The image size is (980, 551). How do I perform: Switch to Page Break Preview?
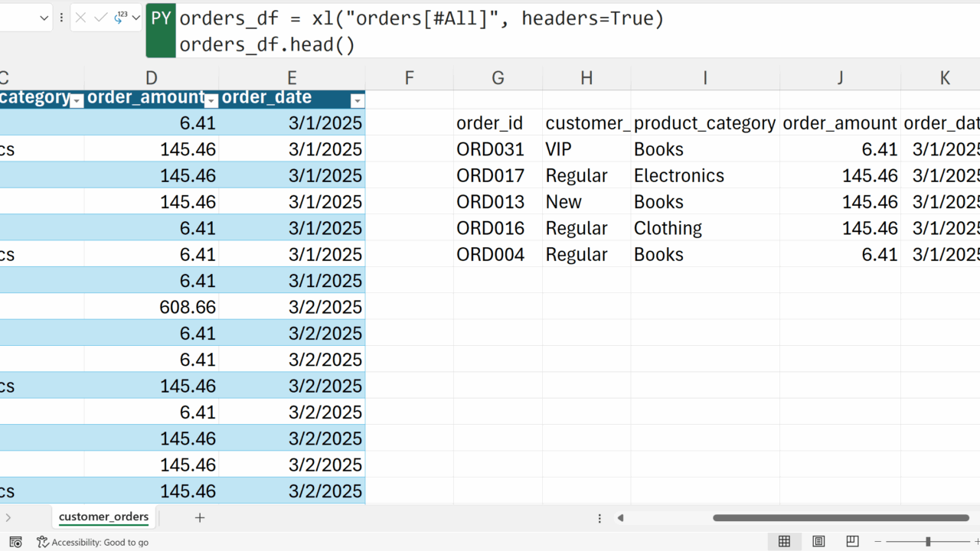click(x=852, y=542)
